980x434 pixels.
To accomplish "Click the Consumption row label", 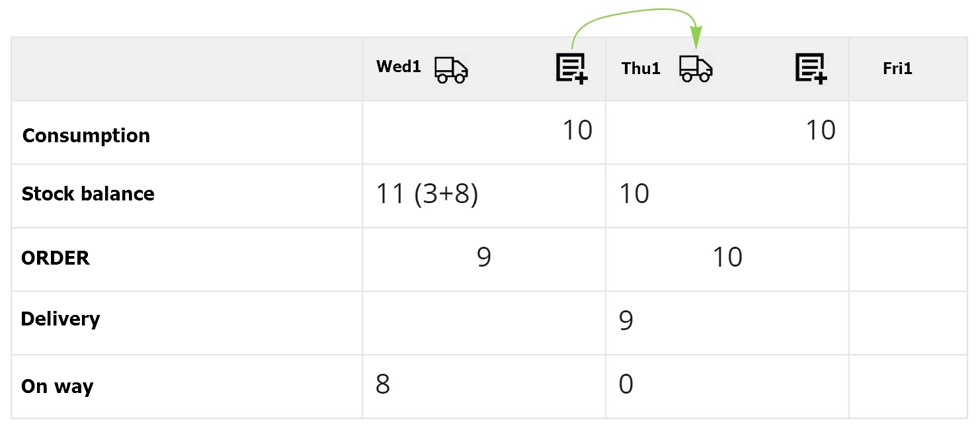I will (x=86, y=136).
